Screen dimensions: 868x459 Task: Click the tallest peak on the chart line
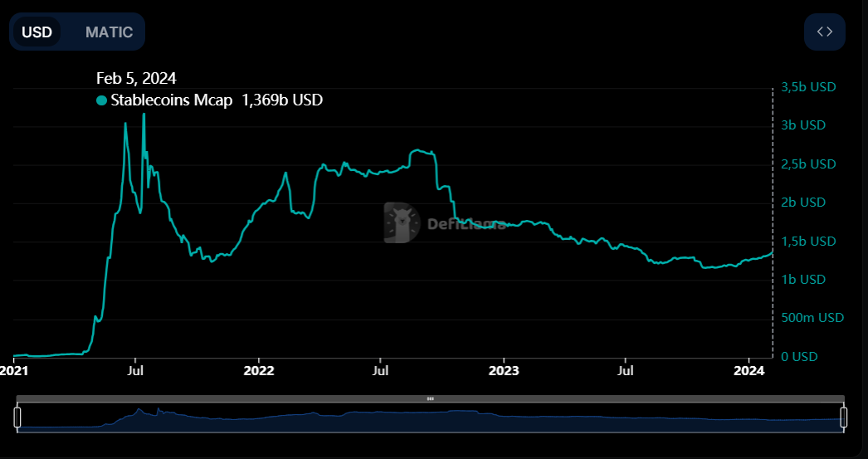(144, 114)
